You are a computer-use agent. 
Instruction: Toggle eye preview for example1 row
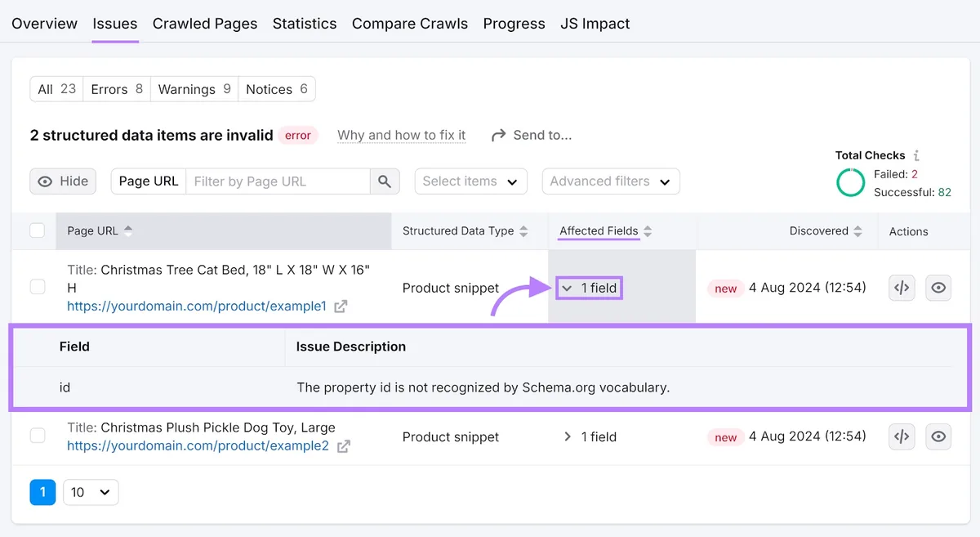[938, 288]
